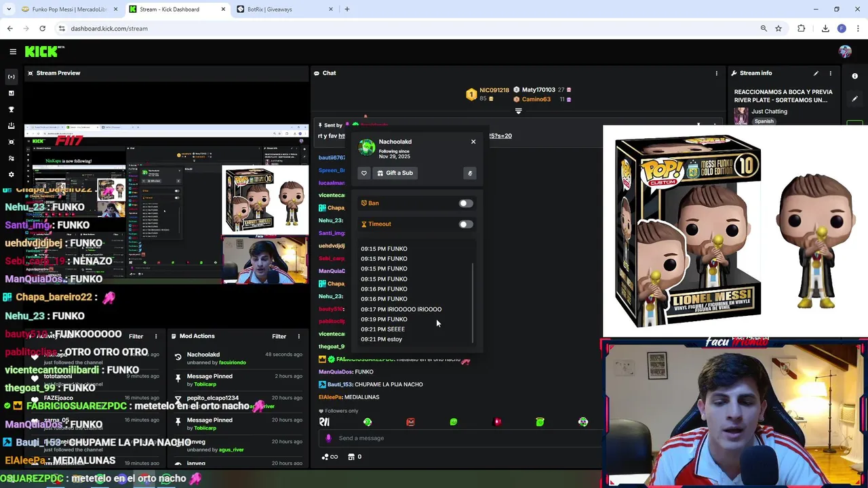Image resolution: width=868 pixels, height=488 pixels.
Task: Toggle the Ban switch
Action: (465, 203)
